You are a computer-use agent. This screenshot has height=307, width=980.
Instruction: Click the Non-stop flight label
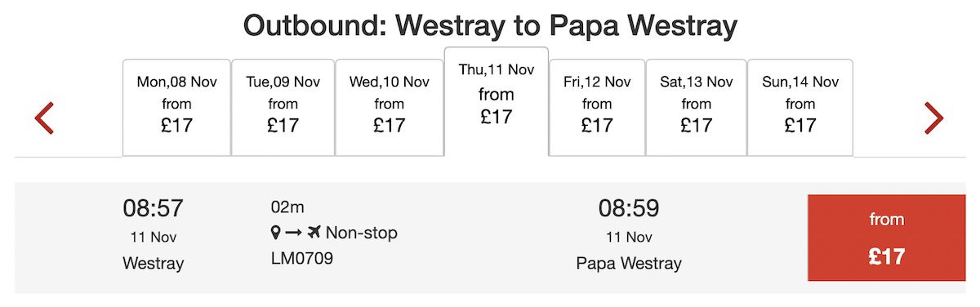pyautogui.click(x=362, y=234)
